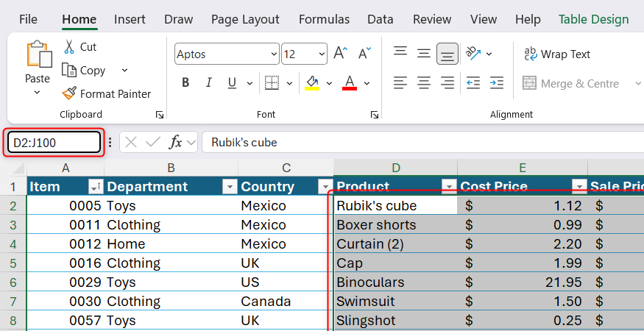Cancel entry with the formula bar X
The width and height of the screenshot is (644, 331).
[x=130, y=143]
